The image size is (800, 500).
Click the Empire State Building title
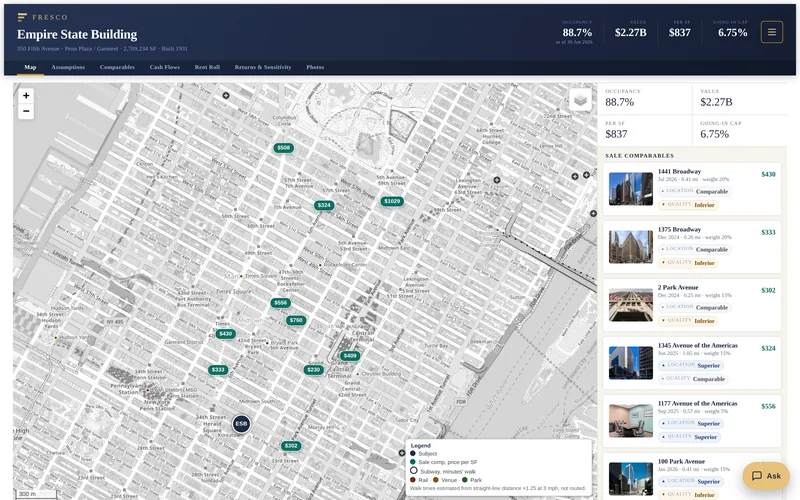[77, 35]
